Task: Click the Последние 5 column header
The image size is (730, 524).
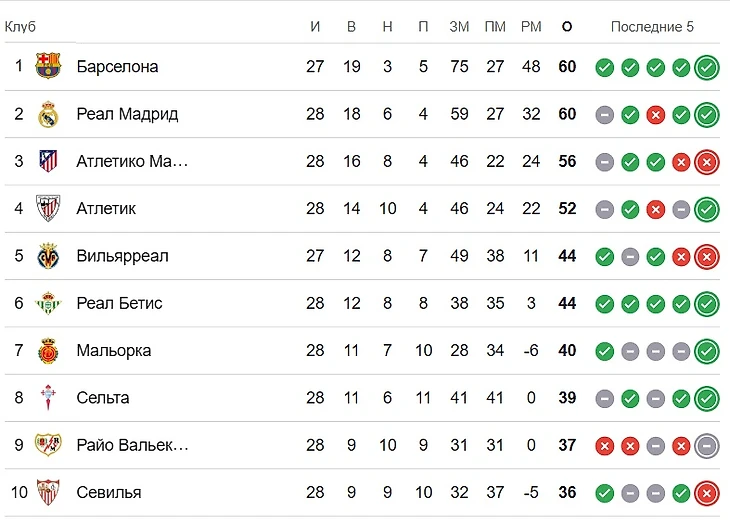Action: click(x=652, y=27)
